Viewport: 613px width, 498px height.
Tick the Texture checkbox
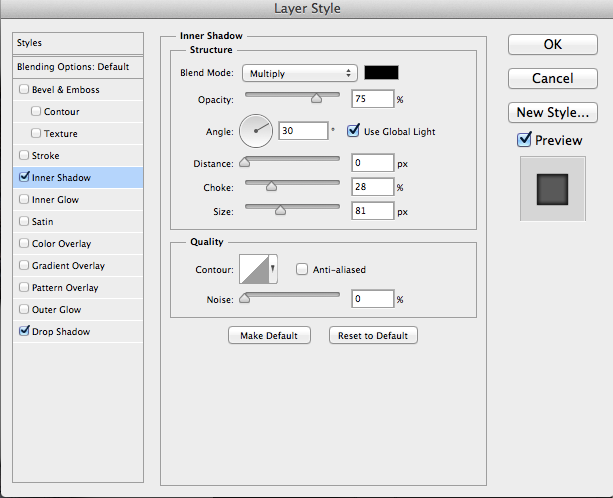click(x=36, y=133)
